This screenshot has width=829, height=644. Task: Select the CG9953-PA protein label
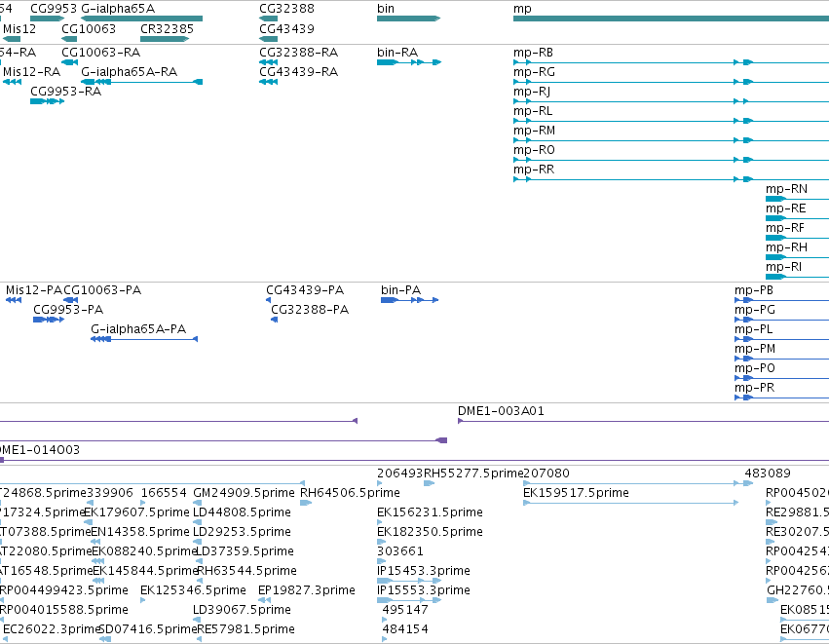(68, 310)
